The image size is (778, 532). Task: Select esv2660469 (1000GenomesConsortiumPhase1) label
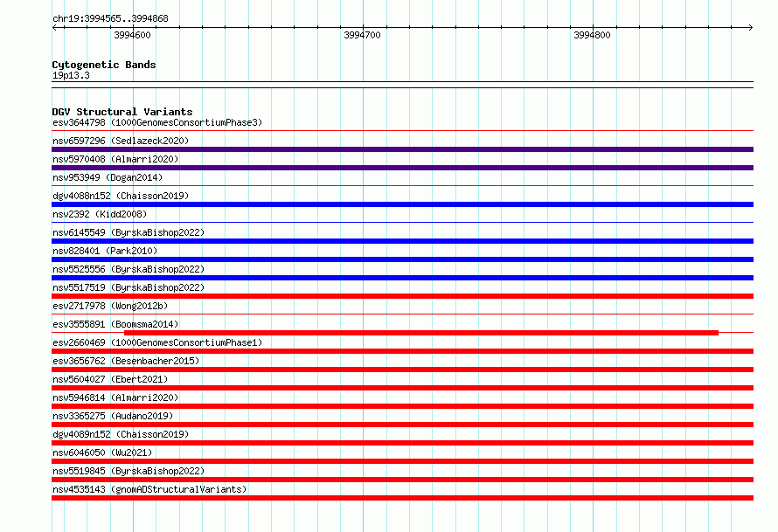157,342
